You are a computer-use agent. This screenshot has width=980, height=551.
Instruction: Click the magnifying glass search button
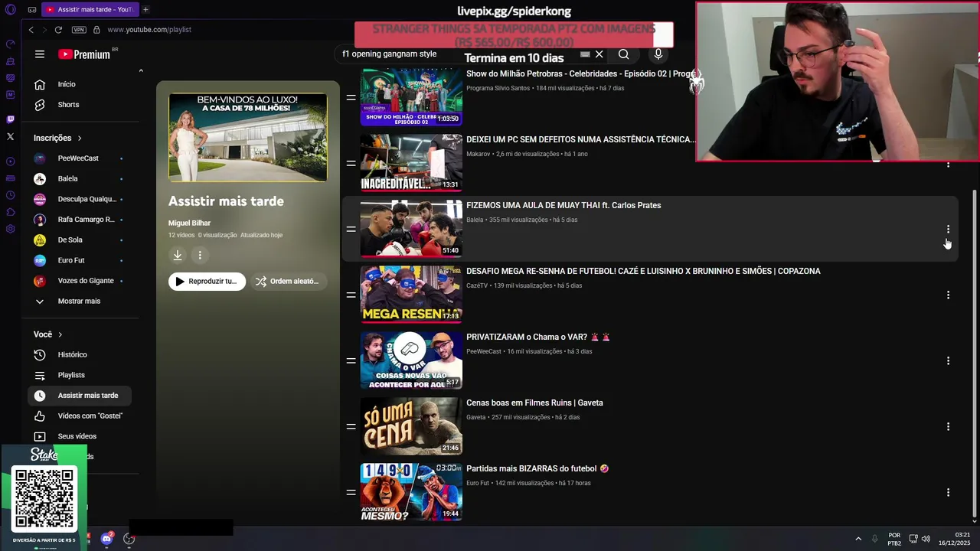(x=624, y=54)
